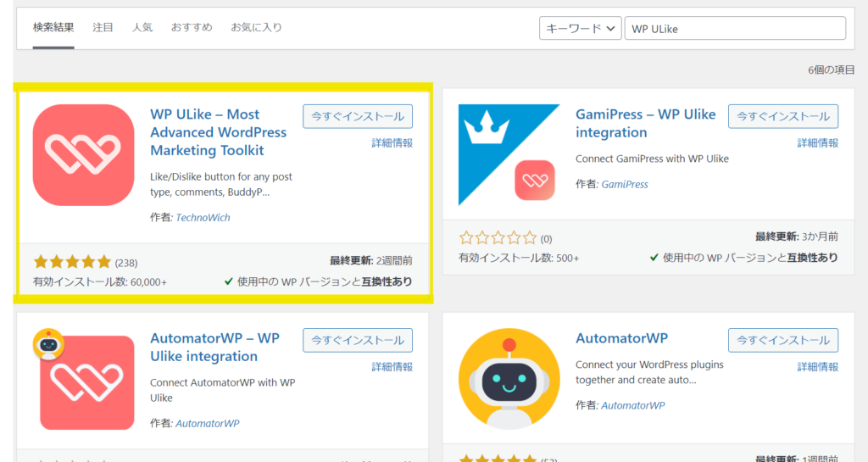
Task: Click the search field containing WP ULike
Action: click(735, 28)
